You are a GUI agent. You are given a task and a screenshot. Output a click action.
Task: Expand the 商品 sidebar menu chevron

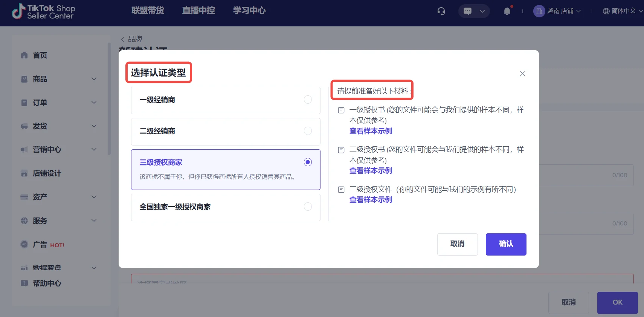(94, 79)
